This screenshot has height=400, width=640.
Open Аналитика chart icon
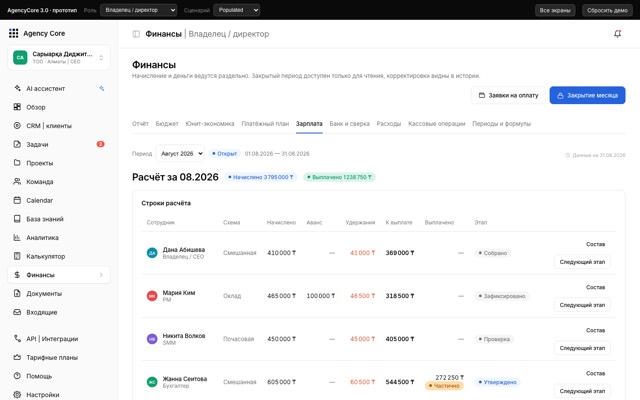(x=17, y=237)
